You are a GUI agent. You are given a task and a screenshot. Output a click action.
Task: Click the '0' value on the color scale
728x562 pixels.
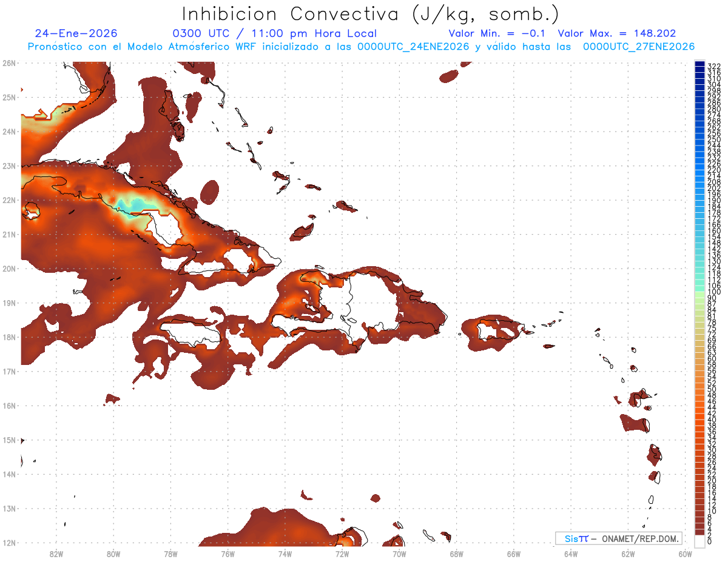[710, 541]
